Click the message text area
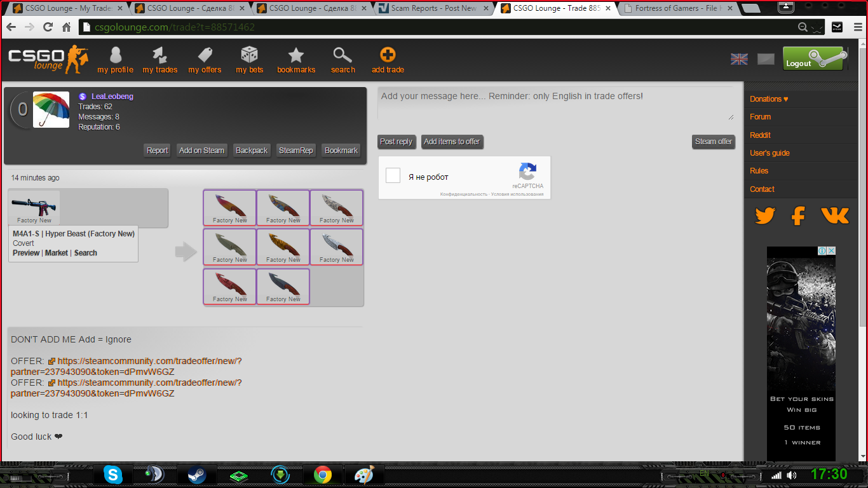The image size is (868, 488). click(556, 104)
